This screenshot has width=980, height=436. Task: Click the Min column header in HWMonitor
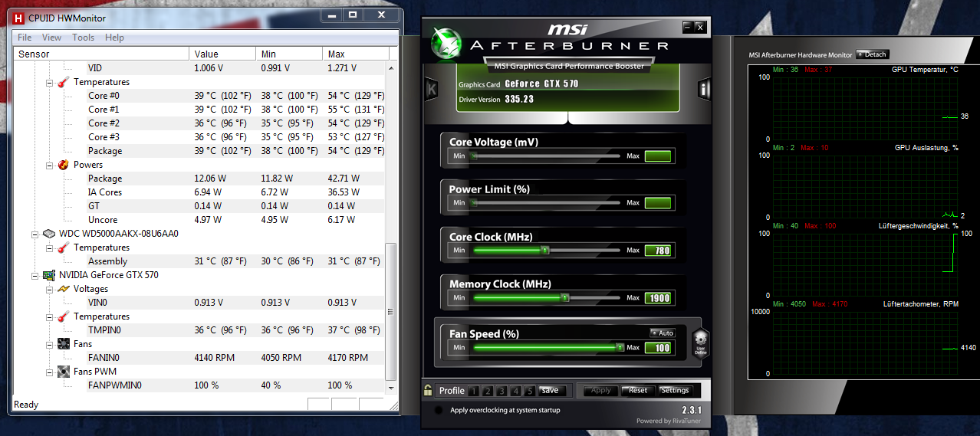coord(289,54)
